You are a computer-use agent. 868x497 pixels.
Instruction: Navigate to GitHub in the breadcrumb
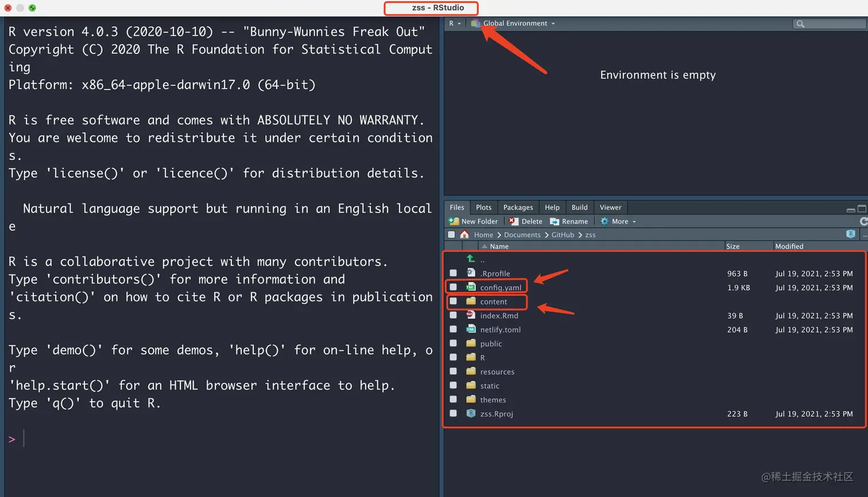pos(563,235)
